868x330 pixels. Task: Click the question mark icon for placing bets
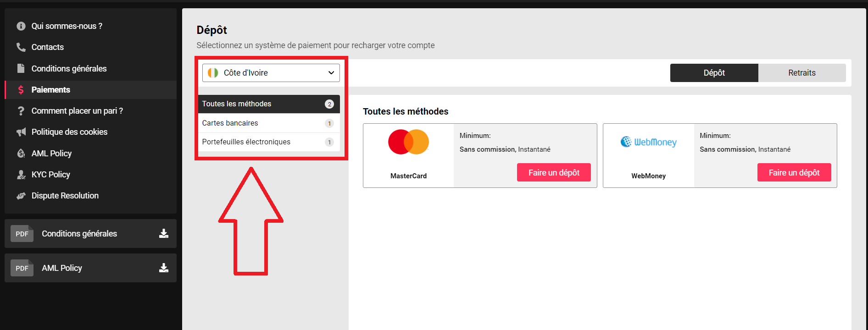pyautogui.click(x=21, y=111)
